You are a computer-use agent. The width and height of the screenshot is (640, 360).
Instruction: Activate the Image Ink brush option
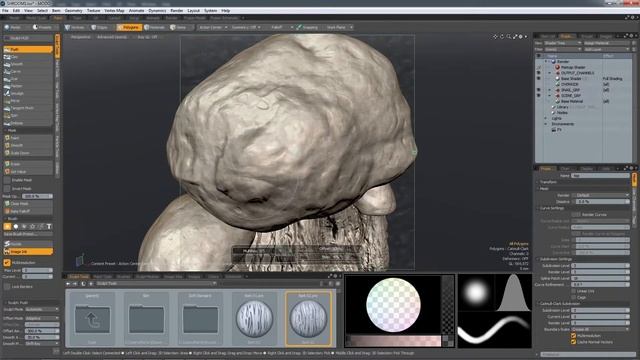pyautogui.click(x=28, y=252)
